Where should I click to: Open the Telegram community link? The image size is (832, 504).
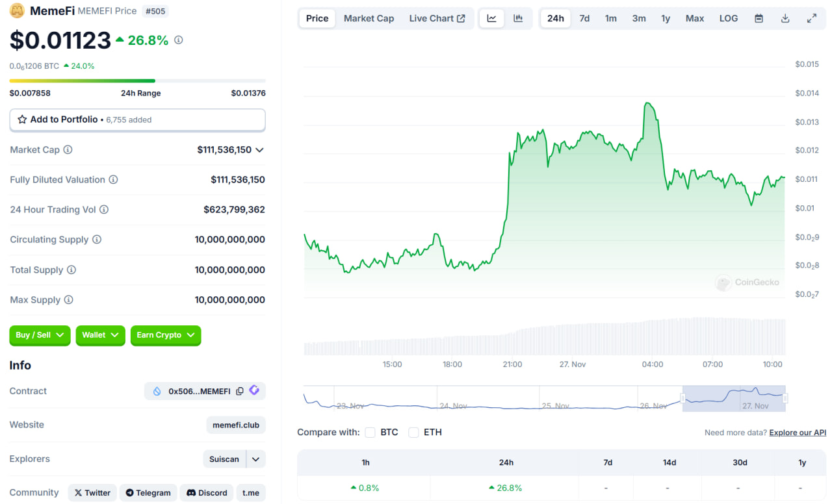[148, 492]
